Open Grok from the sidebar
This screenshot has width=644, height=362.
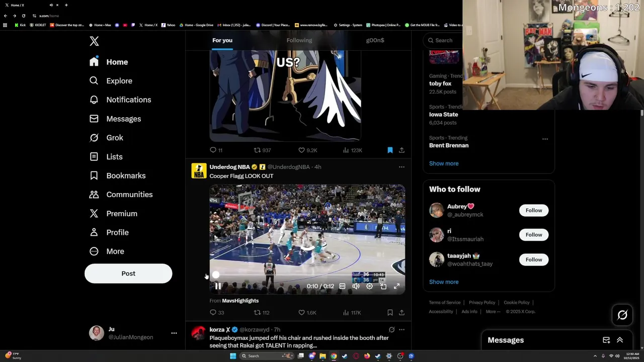(x=106, y=138)
